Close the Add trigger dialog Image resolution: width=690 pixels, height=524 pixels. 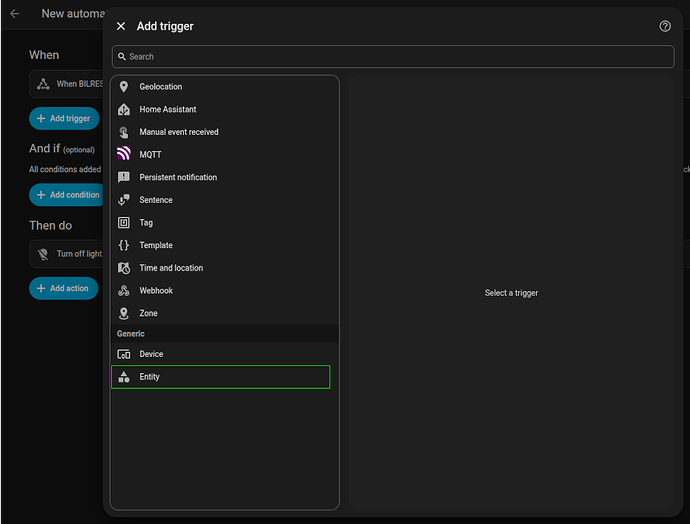[x=121, y=26]
